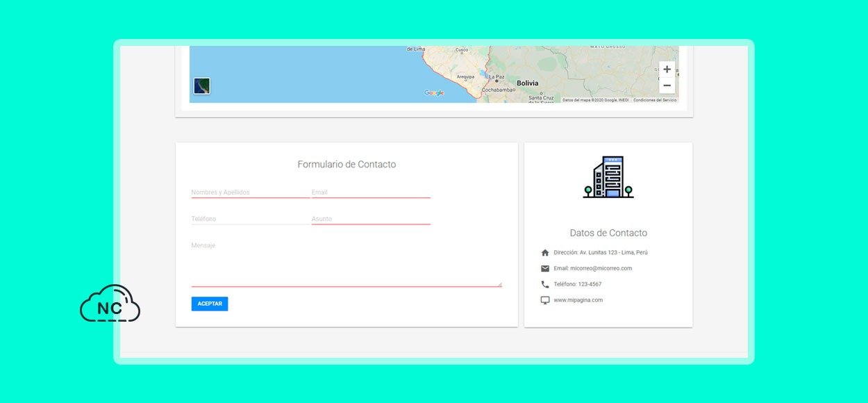
Task: Click the monitor icon beside www.mipagina.com
Action: 545,300
